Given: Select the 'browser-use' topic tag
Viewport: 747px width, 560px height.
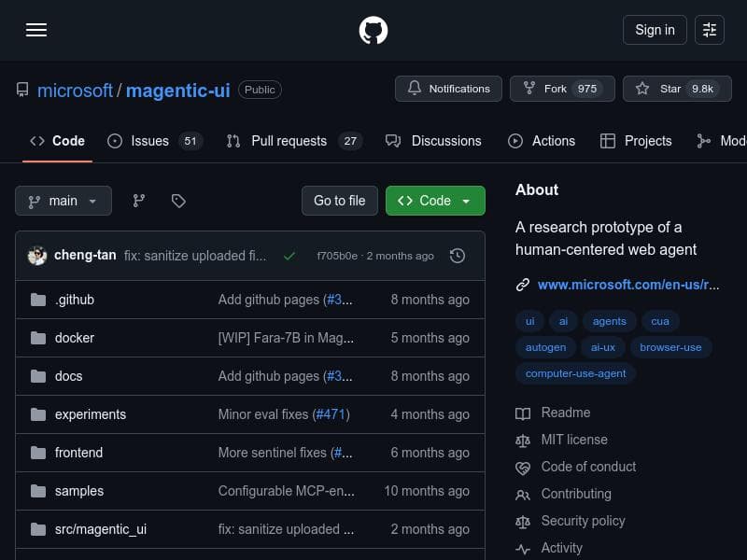Looking at the screenshot, I should click(x=670, y=347).
